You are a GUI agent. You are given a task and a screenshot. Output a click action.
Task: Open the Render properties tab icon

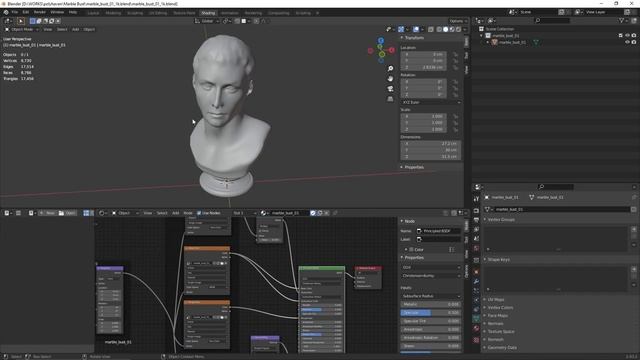476,211
